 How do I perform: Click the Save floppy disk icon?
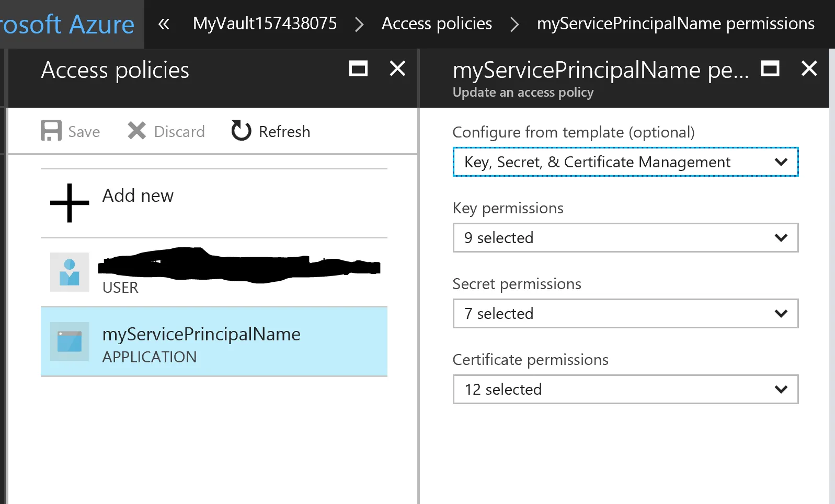pyautogui.click(x=51, y=131)
